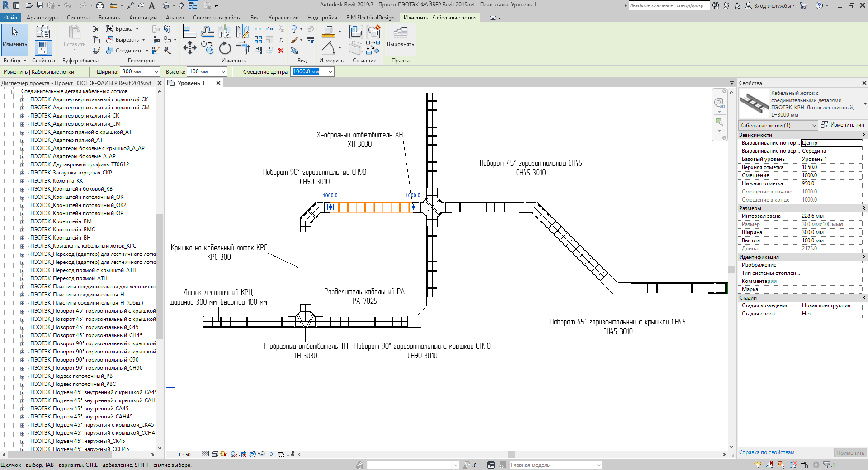Click the Match Type Properties brush icon
This screenshot has width=868, height=470.
(96, 51)
